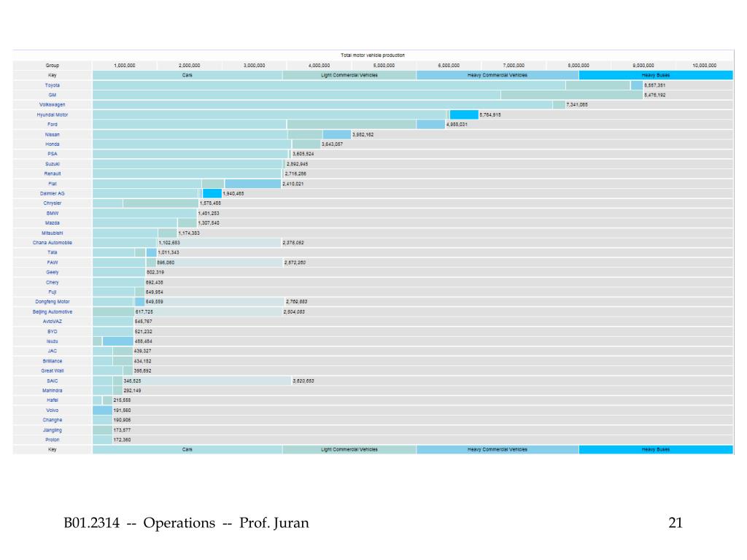Click the Chery row label

[x=53, y=282]
